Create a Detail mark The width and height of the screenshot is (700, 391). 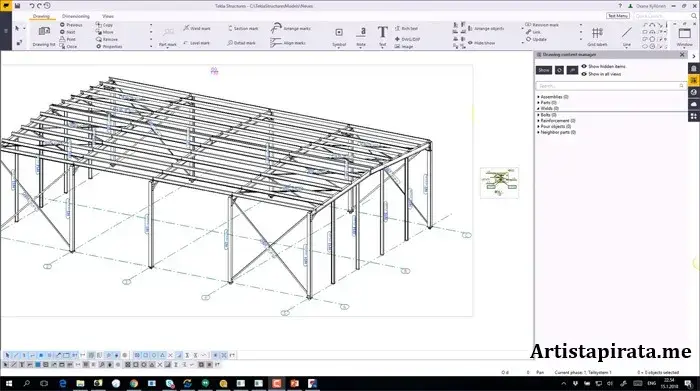pyautogui.click(x=241, y=43)
